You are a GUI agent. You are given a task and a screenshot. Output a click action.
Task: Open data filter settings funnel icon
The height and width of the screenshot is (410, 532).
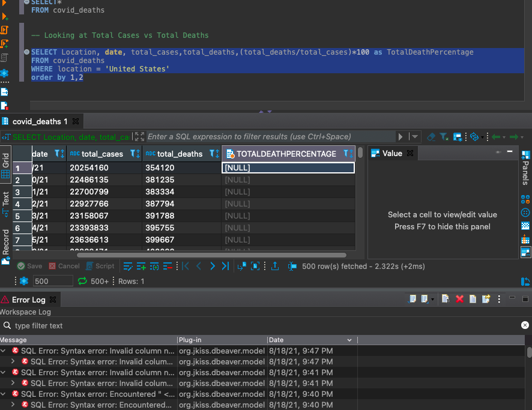[x=443, y=137]
